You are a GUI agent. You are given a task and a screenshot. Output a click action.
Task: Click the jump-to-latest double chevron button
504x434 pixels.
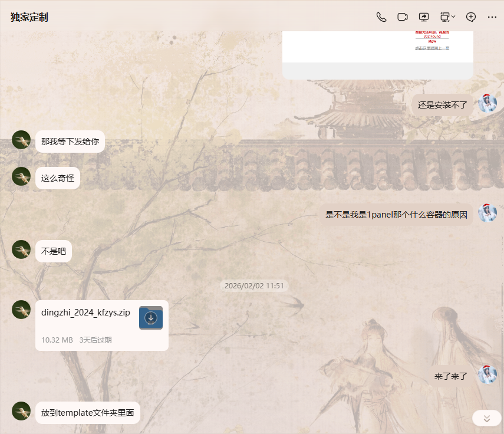486,417
